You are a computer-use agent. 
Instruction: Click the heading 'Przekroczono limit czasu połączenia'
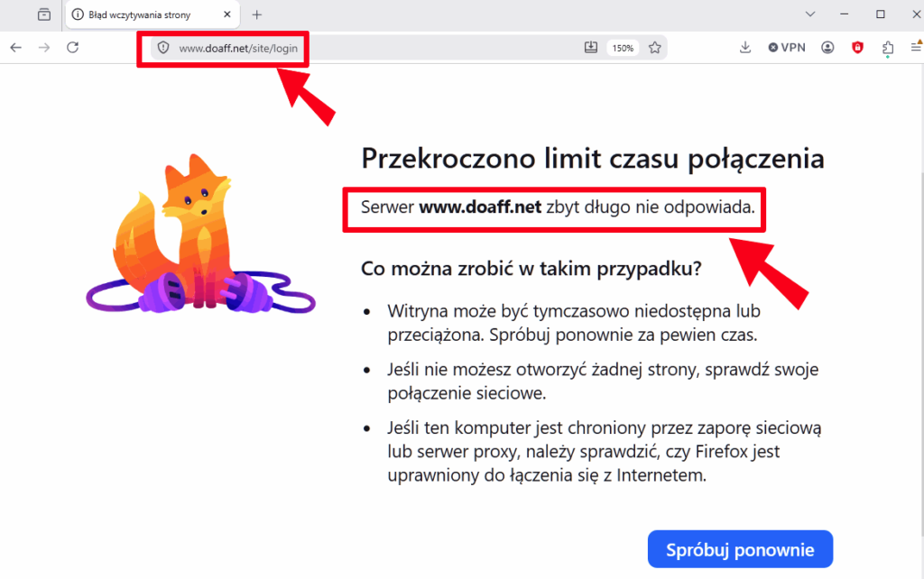[592, 159]
